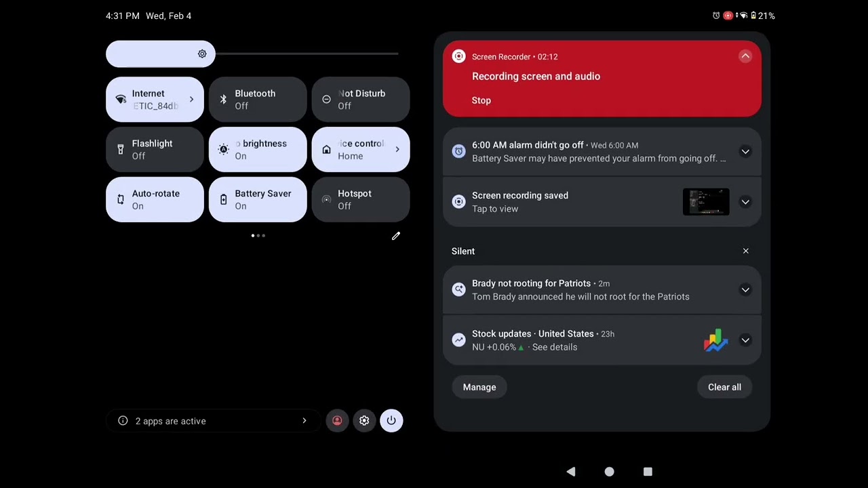Edit quick settings with pencil icon
The height and width of the screenshot is (488, 868).
pos(396,236)
